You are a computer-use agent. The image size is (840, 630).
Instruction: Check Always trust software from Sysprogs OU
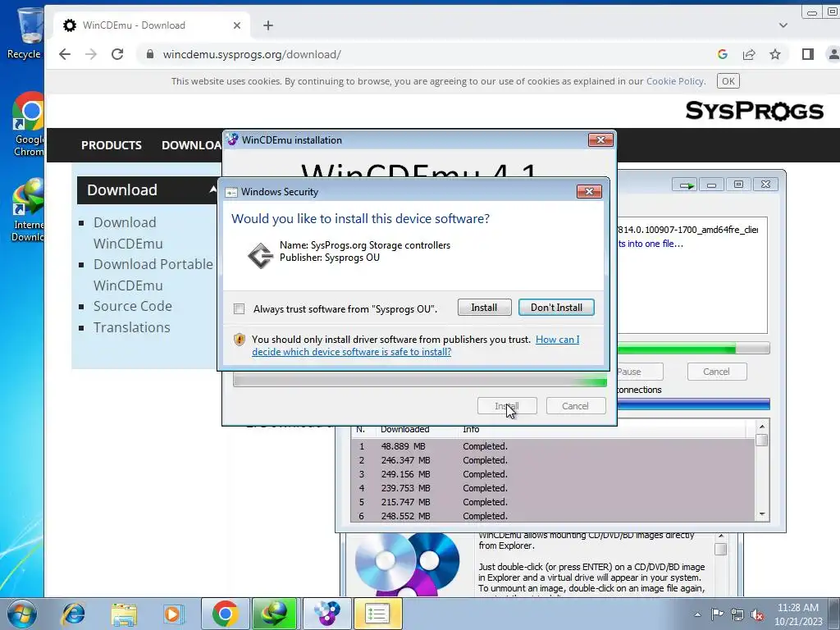coord(240,309)
